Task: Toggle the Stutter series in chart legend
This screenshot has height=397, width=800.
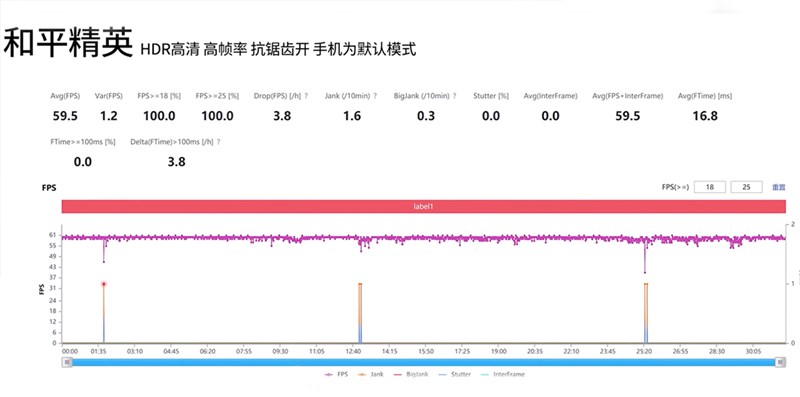Action: click(455, 375)
